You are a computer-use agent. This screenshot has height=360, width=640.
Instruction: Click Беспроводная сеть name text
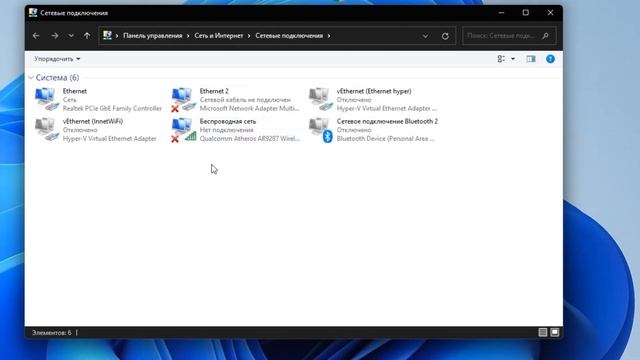[x=228, y=121]
